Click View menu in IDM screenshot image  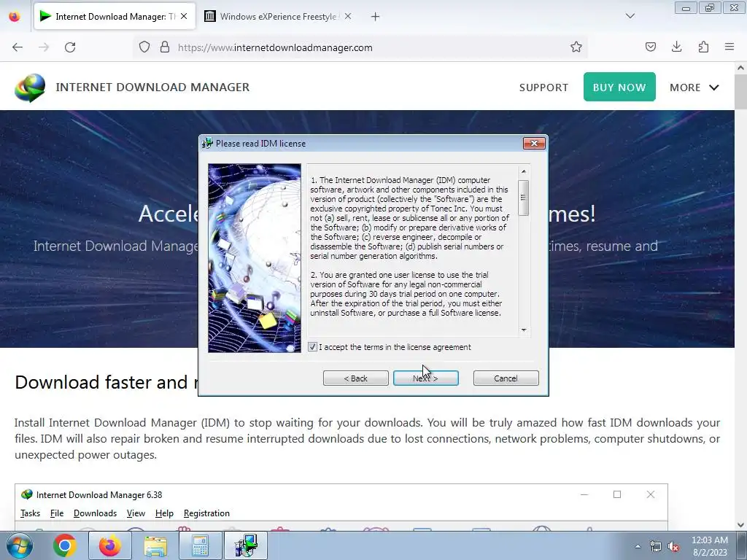tap(136, 513)
